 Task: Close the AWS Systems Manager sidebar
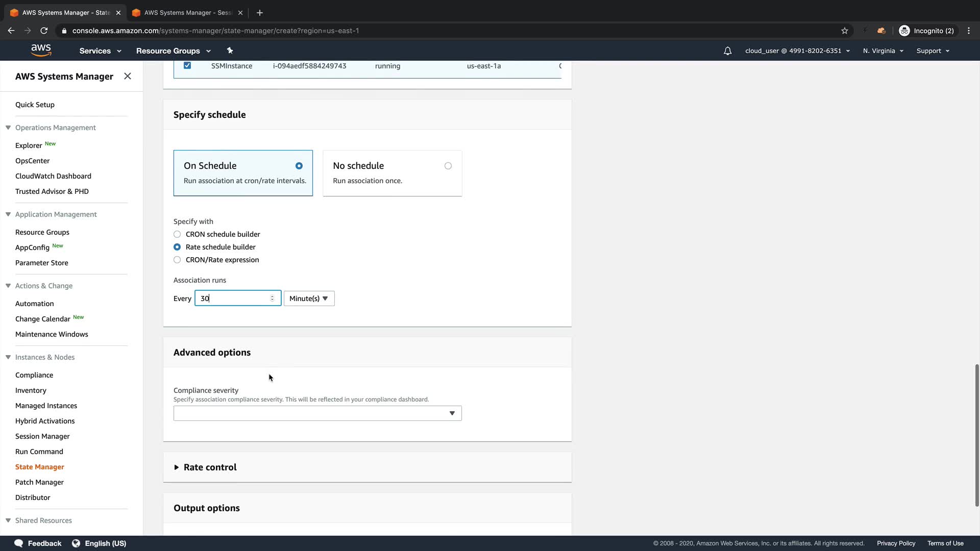(x=128, y=76)
